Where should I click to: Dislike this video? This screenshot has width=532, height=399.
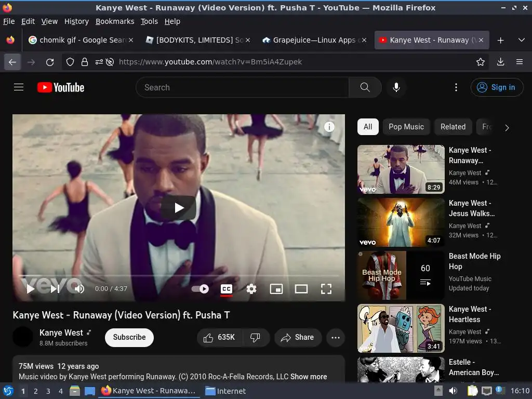[x=256, y=337]
